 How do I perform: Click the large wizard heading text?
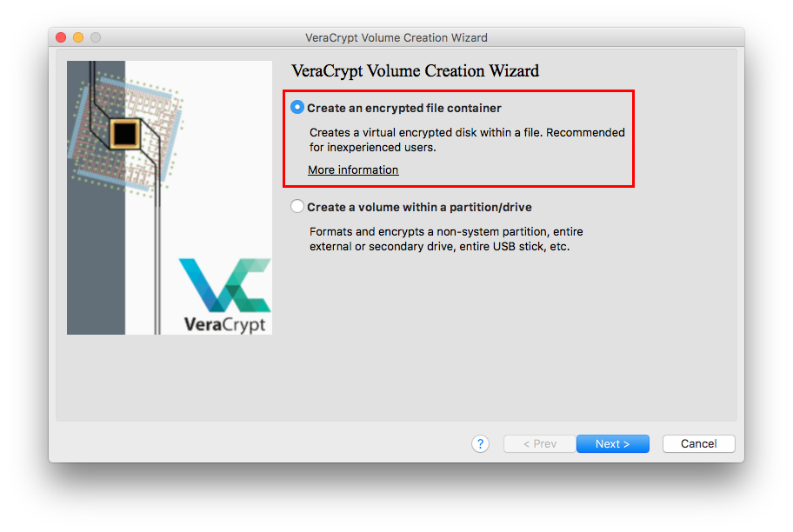416,70
